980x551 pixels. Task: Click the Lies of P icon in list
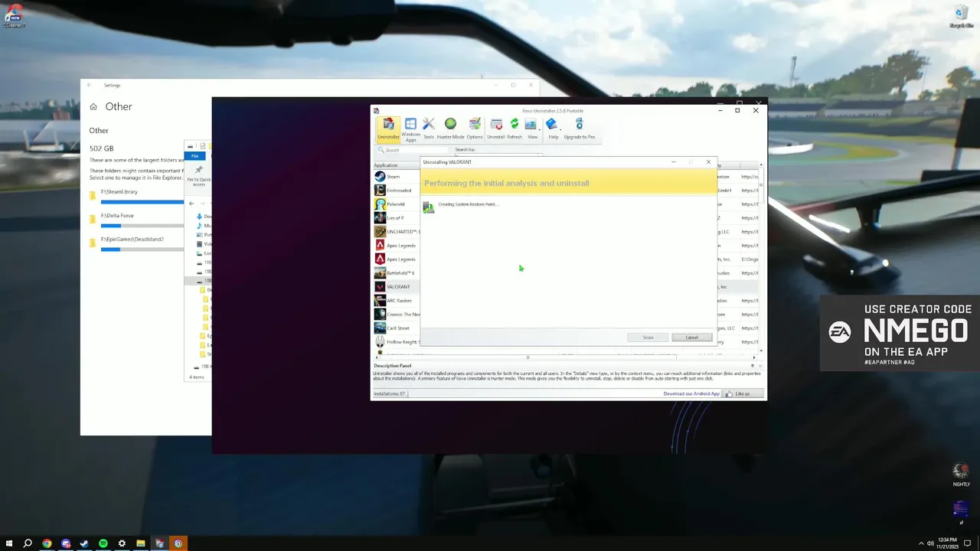(380, 218)
